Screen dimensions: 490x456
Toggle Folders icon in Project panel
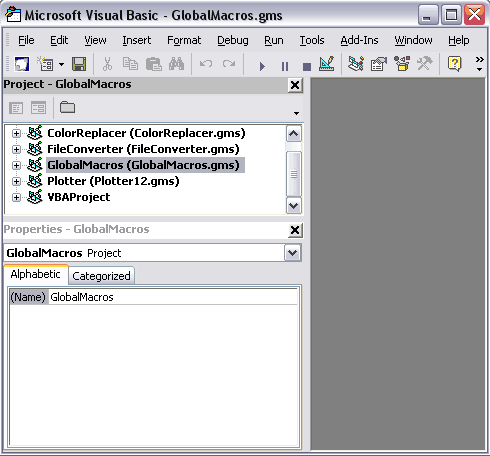67,107
